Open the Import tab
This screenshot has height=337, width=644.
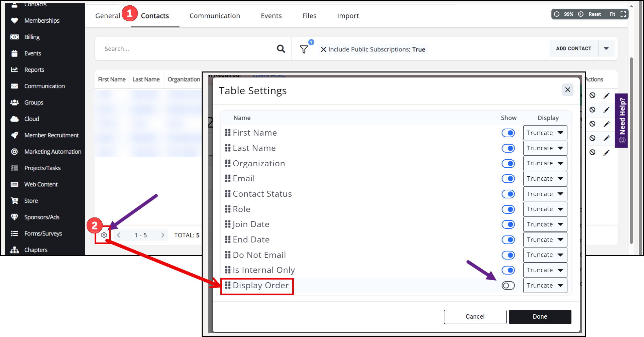tap(348, 16)
